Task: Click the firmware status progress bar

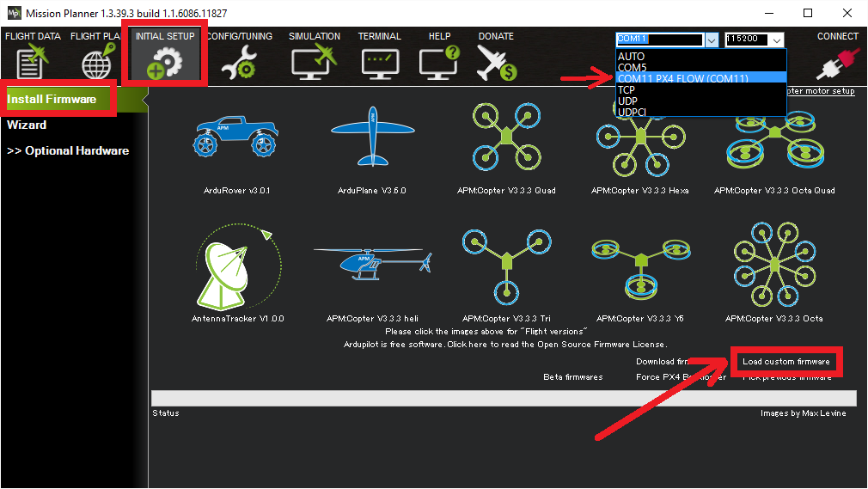Action: (504, 397)
